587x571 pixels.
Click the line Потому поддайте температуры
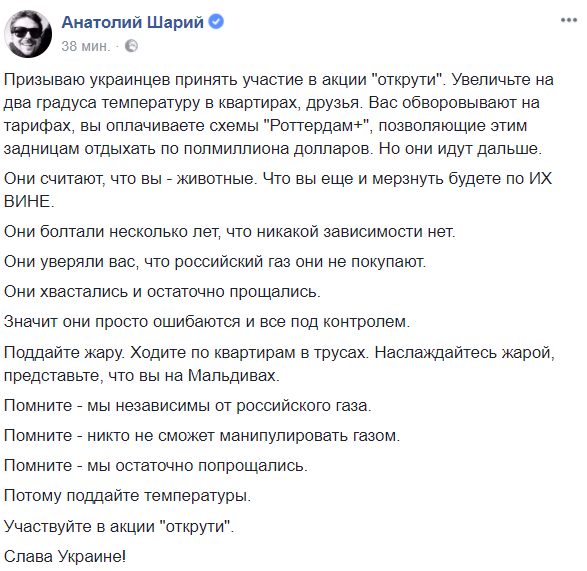tap(127, 496)
